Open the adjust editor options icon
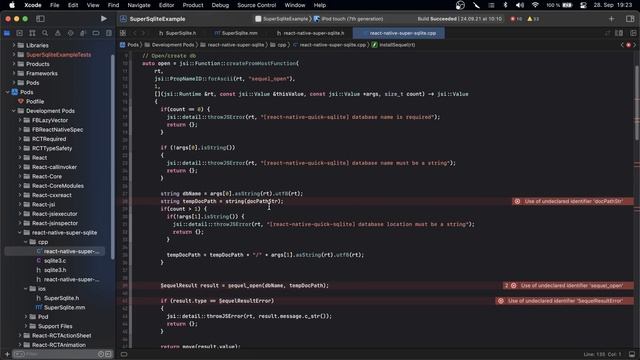This screenshot has width=640, height=360. point(619,33)
